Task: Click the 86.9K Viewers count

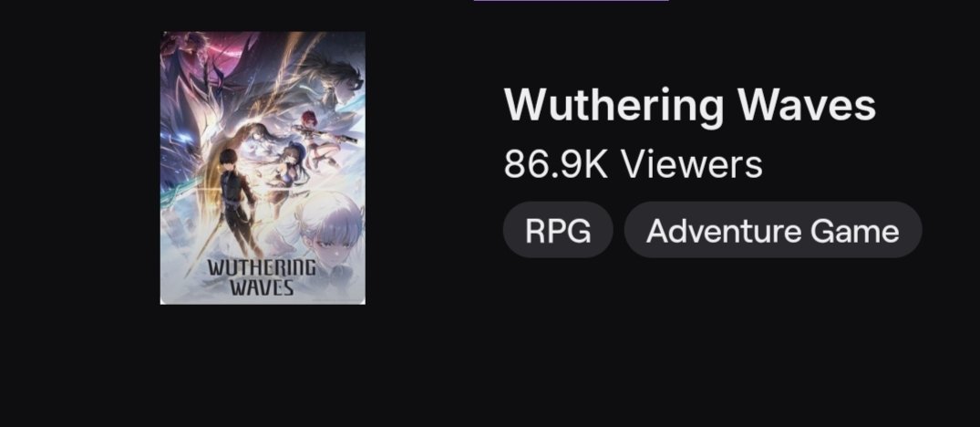Action: point(633,164)
